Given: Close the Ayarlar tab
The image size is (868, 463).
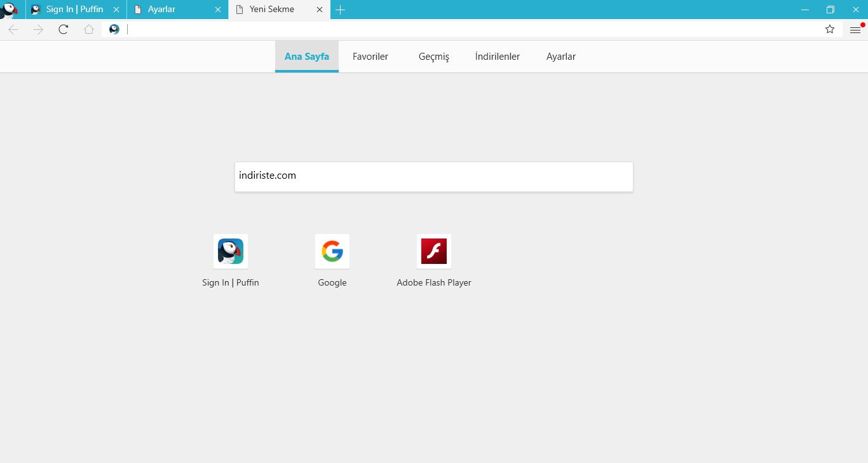Looking at the screenshot, I should click(218, 10).
